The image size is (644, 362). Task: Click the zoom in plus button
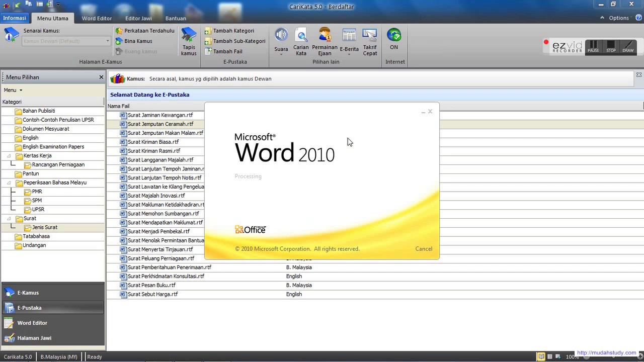pos(640,356)
